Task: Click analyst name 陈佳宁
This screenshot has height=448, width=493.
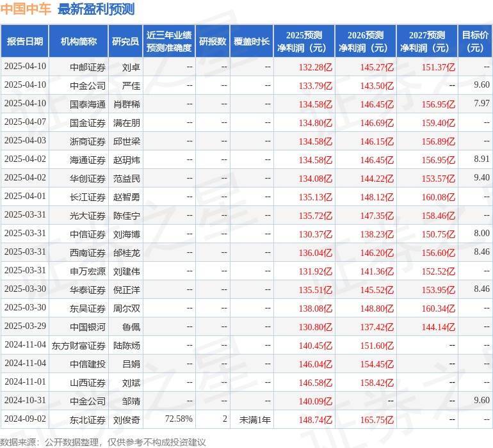Action: click(x=127, y=215)
